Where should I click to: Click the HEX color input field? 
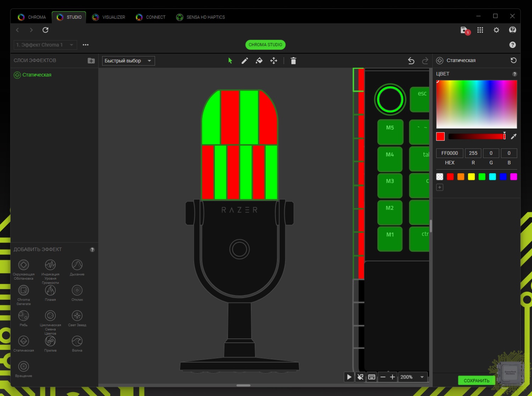point(449,153)
